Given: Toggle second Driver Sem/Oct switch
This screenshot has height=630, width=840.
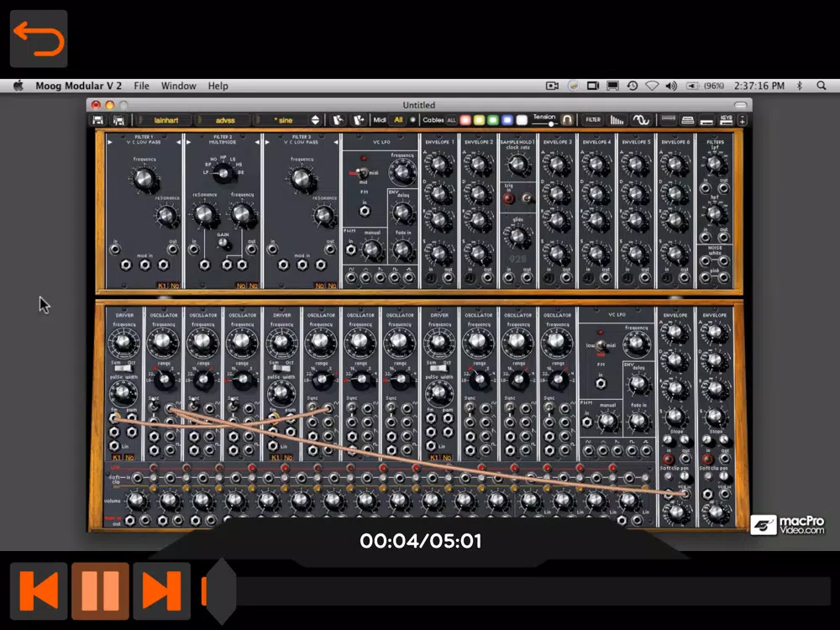Looking at the screenshot, I should coord(281,368).
